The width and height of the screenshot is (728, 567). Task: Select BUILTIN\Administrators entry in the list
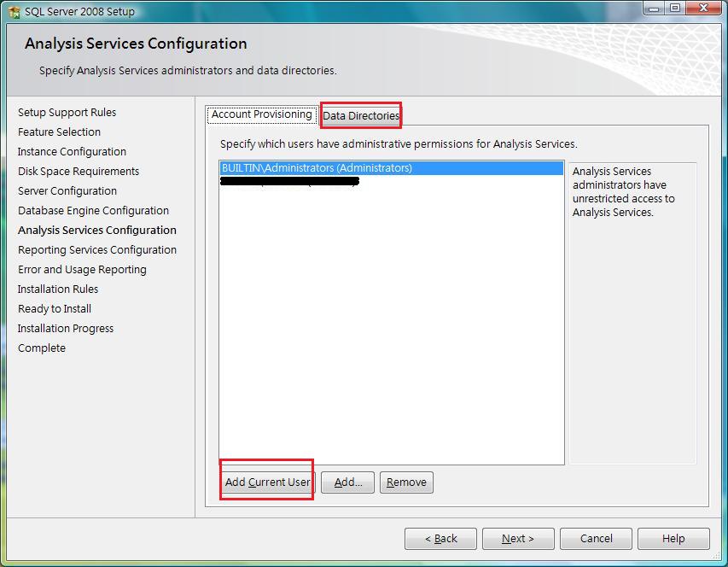[392, 168]
